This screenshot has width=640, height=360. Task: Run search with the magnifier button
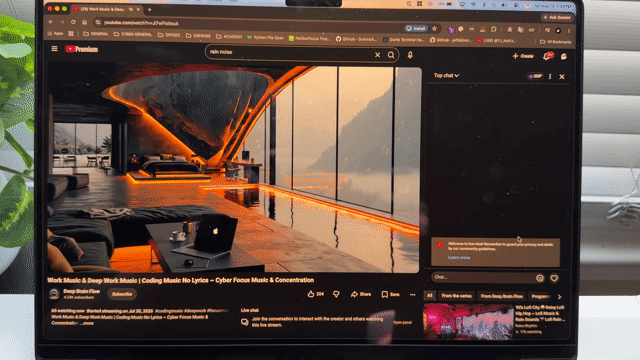coord(391,55)
